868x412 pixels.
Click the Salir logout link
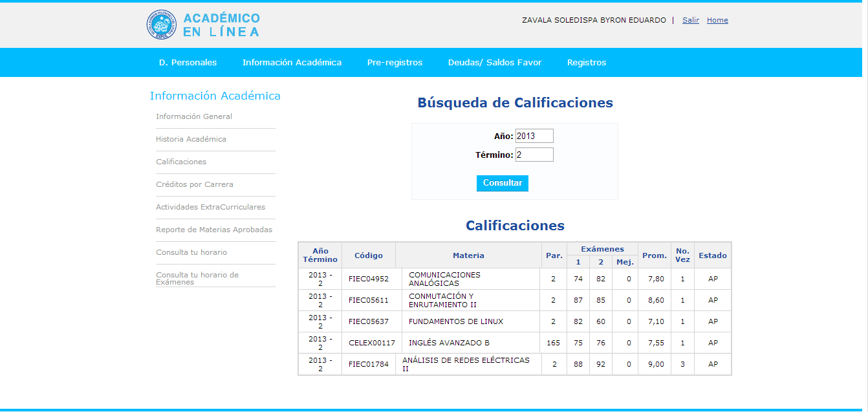690,20
